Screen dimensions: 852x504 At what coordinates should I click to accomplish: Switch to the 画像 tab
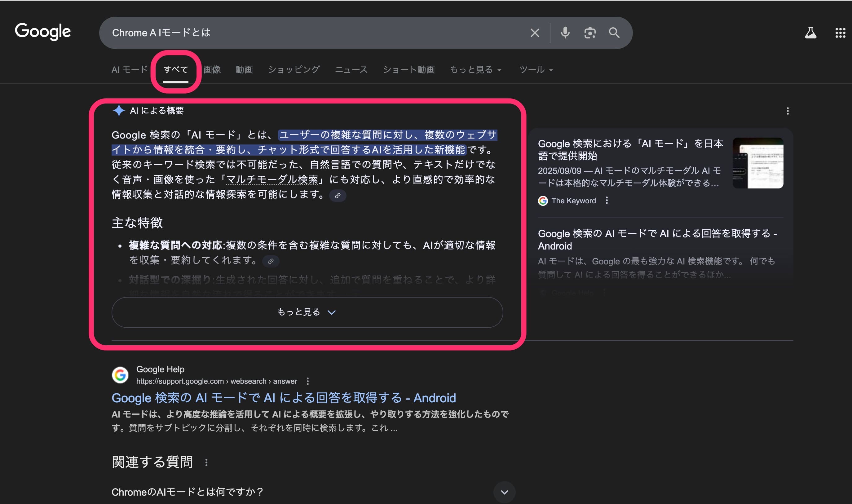[x=212, y=70]
